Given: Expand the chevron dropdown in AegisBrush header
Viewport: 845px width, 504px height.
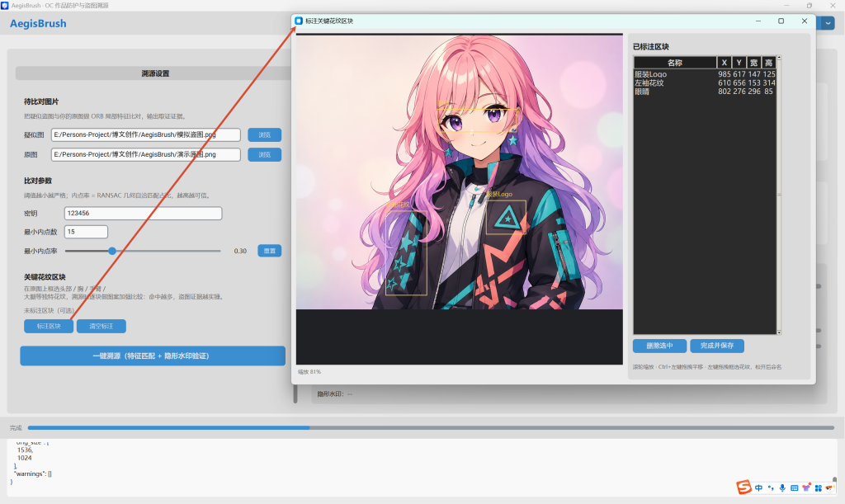Looking at the screenshot, I should 828,23.
